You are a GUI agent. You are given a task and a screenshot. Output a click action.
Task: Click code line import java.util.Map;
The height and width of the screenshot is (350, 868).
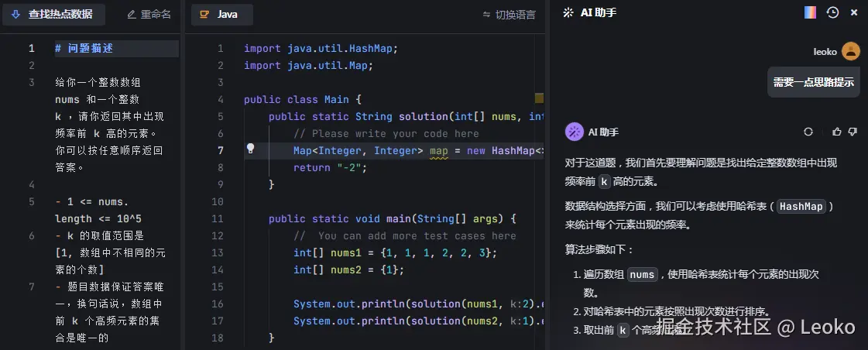[x=309, y=65]
